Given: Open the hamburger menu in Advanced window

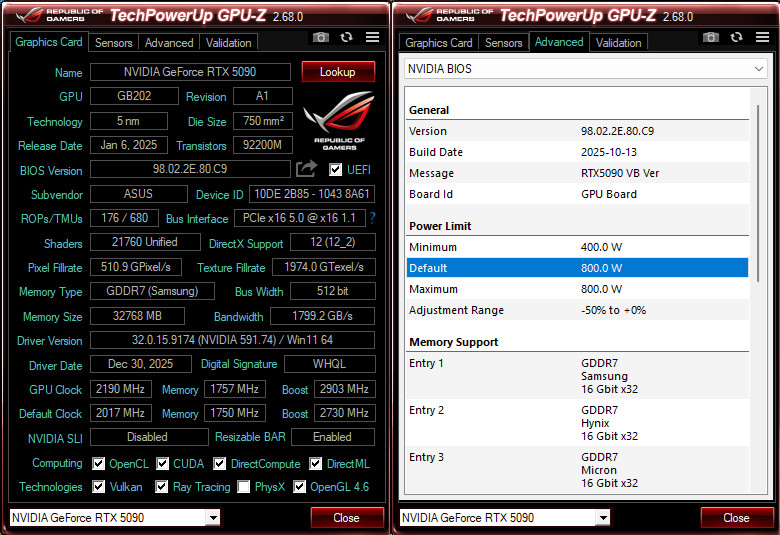Looking at the screenshot, I should pyautogui.click(x=762, y=37).
